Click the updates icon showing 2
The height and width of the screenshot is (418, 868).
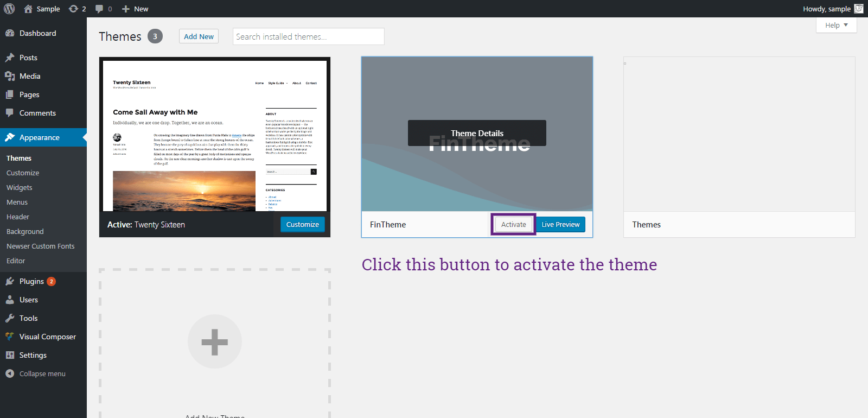pos(74,9)
